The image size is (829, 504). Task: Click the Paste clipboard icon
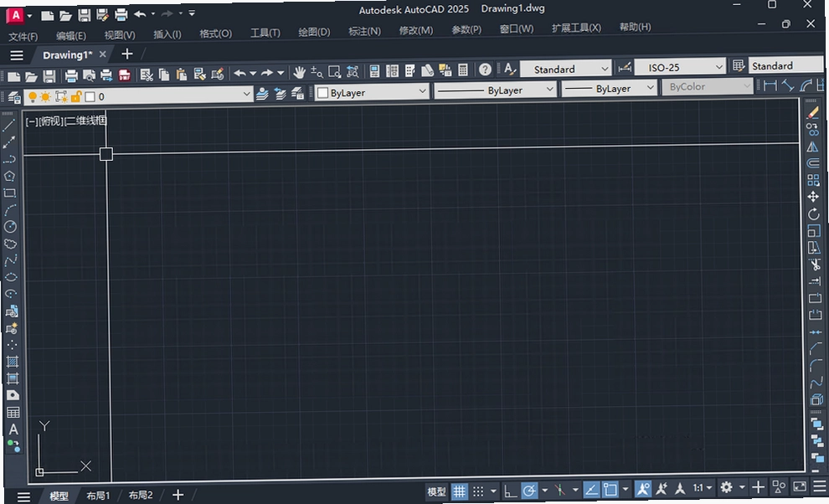point(182,75)
